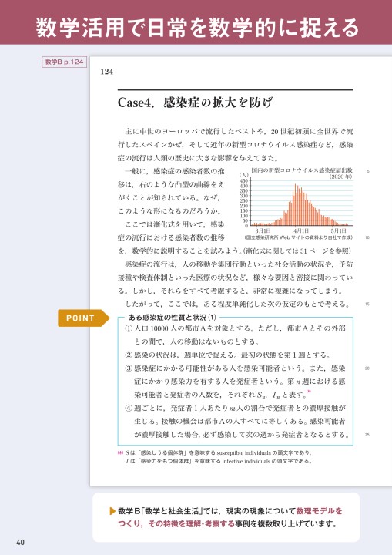Click the line したがって、ここでは、ある程度単純化した

coord(237,304)
